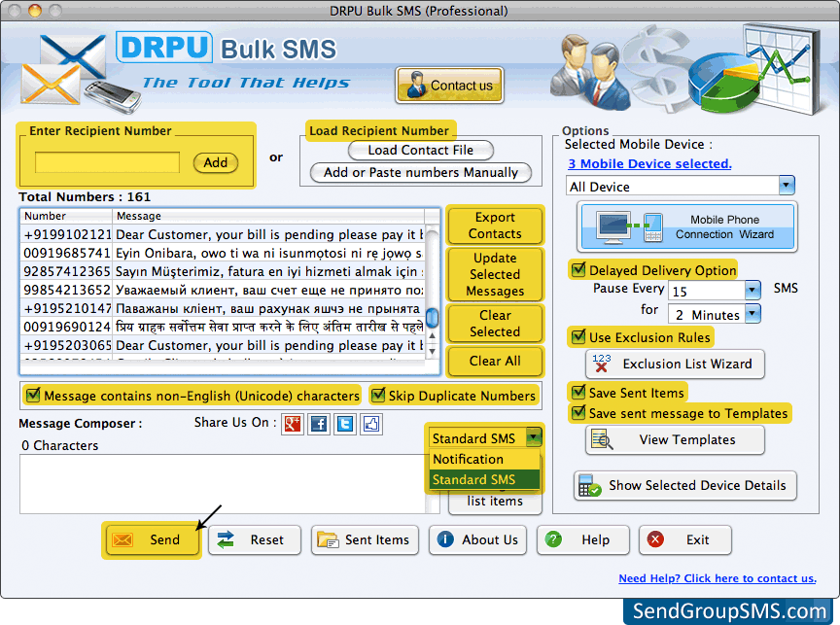
Task: Open the All Device dropdown
Action: [x=786, y=186]
